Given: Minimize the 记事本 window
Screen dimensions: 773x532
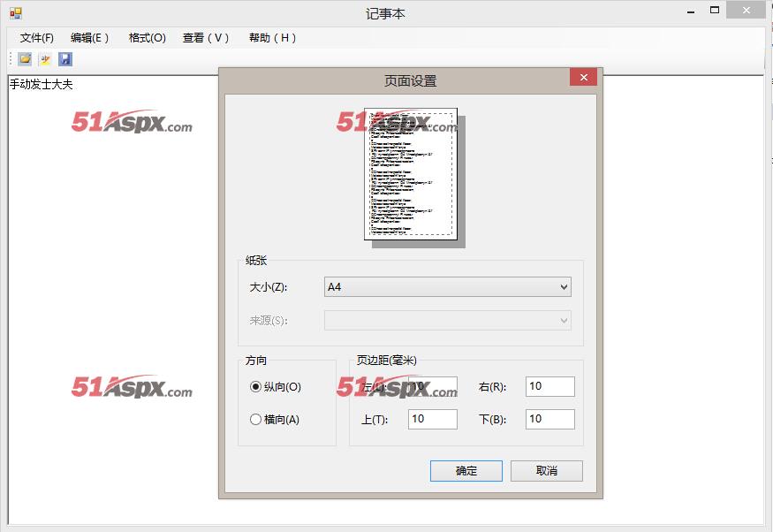Looking at the screenshot, I should tap(691, 11).
